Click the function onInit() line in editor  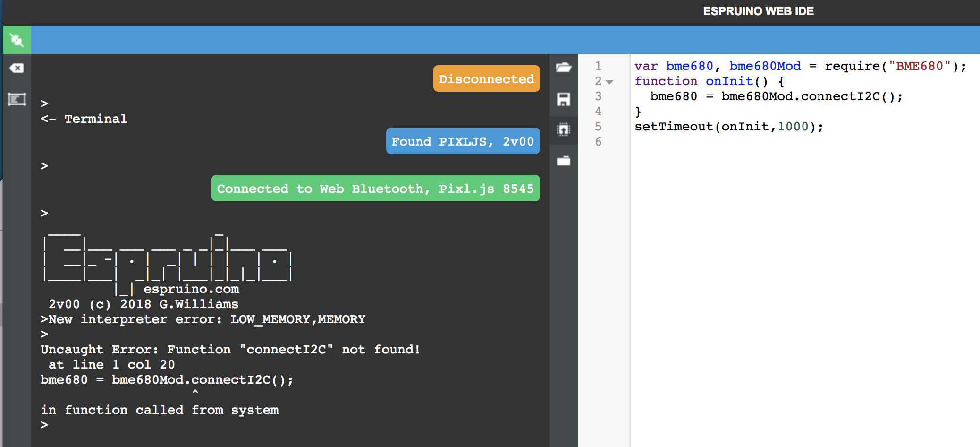710,81
